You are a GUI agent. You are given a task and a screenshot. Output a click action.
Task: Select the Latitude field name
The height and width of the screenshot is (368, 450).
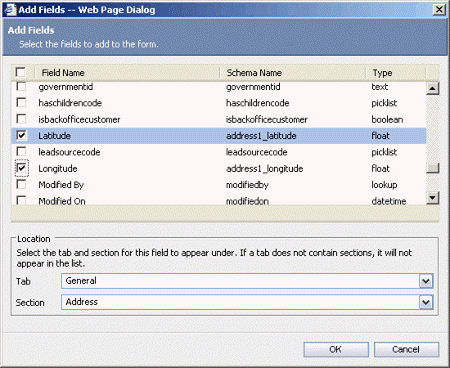54,136
